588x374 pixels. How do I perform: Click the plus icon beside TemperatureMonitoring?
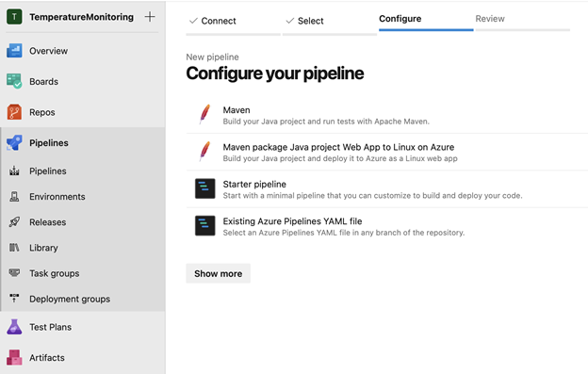click(150, 17)
